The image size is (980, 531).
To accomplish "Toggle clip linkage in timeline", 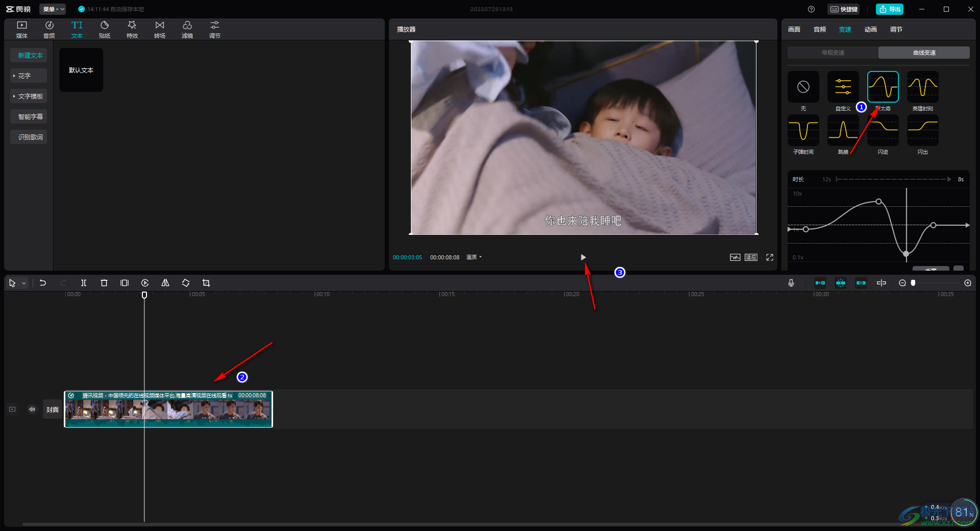I will [861, 283].
